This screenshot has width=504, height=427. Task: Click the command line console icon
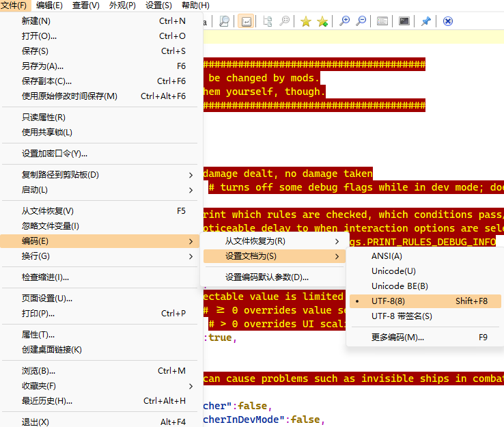[x=404, y=21]
